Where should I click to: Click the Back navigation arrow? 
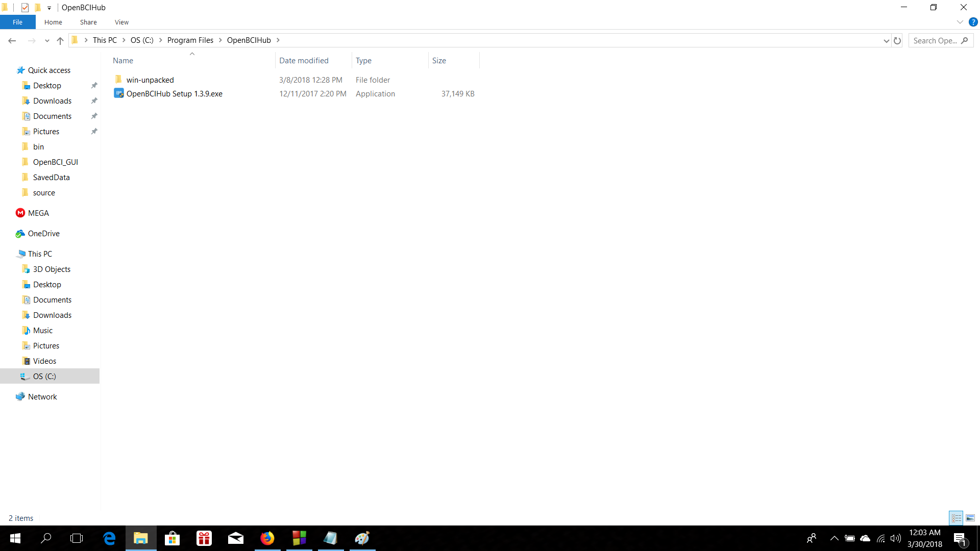point(12,40)
